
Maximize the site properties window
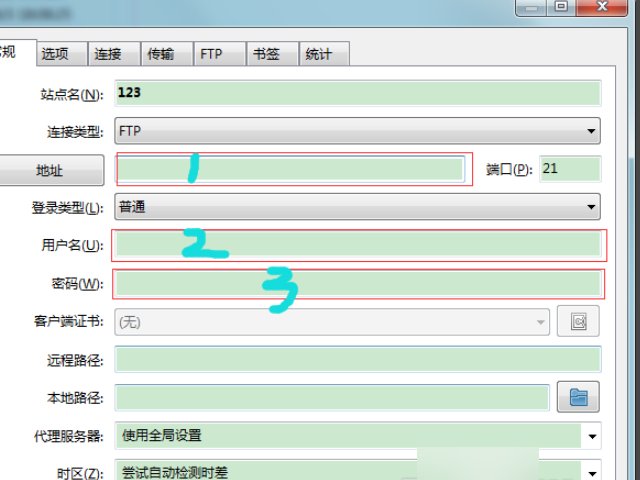coord(561,6)
